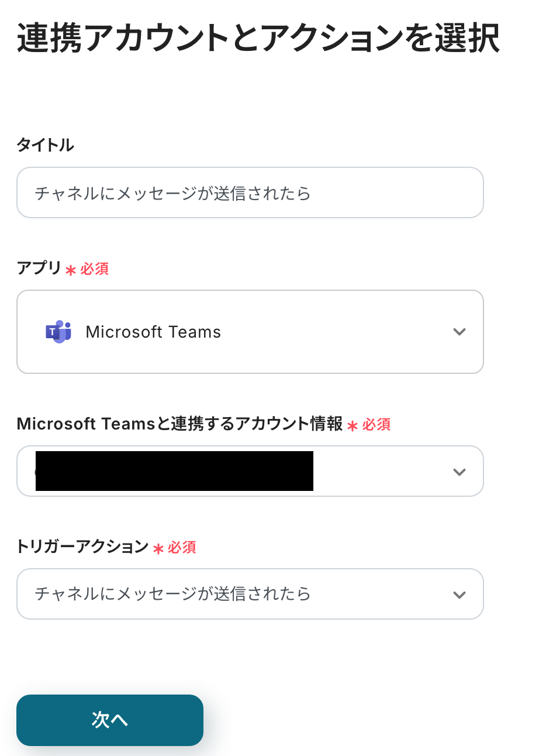Click the 必須 tag beside account info label
Viewport: 539px width, 756px height.
click(376, 425)
